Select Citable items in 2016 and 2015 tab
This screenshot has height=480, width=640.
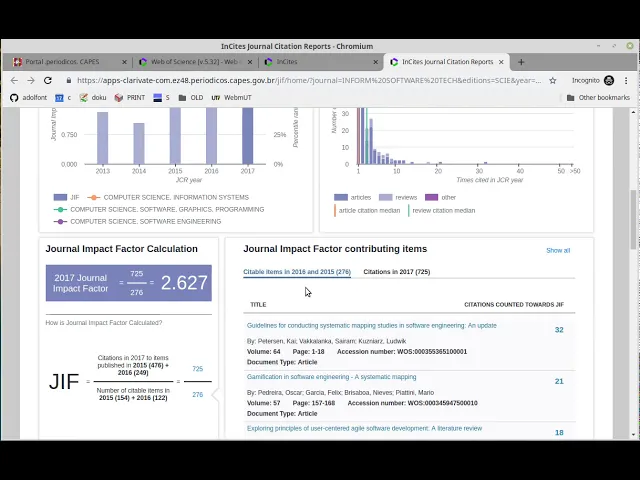pos(297,272)
